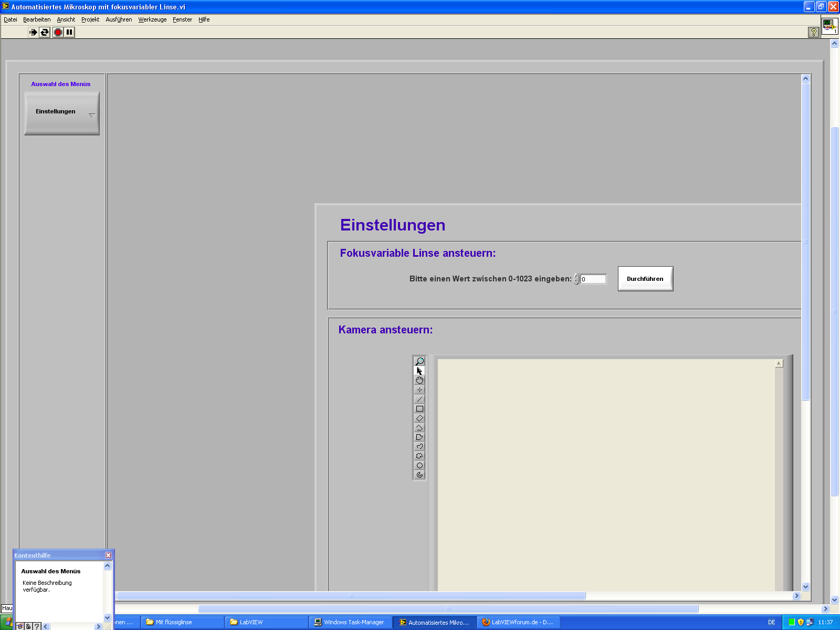This screenshot has height=630, width=840.
Task: Pick the Freehand Line tool
Action: point(419,446)
